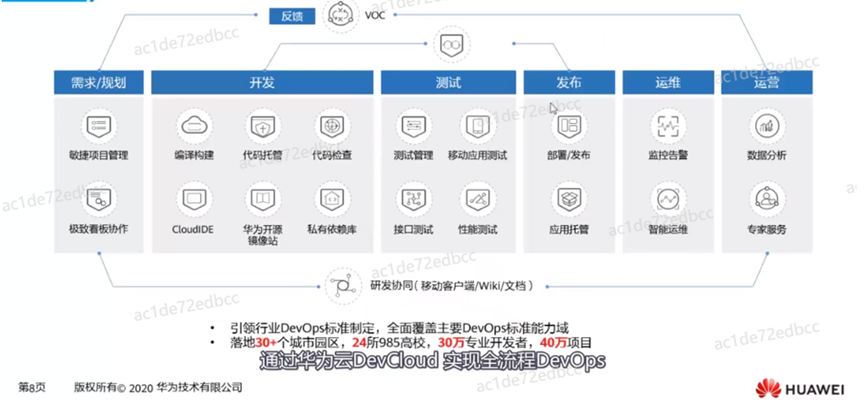Viewport: 865px width, 403px height.
Task: Click the VOC circular icon
Action: coord(343,15)
